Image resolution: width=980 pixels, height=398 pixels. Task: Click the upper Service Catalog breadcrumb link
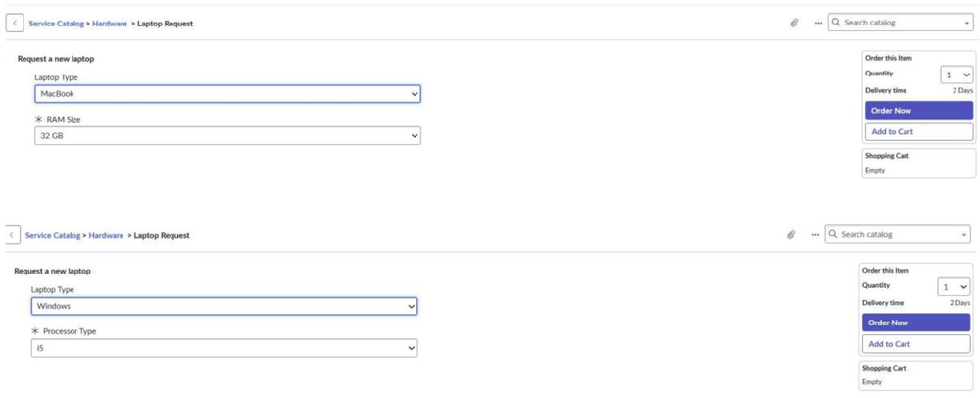[56, 24]
